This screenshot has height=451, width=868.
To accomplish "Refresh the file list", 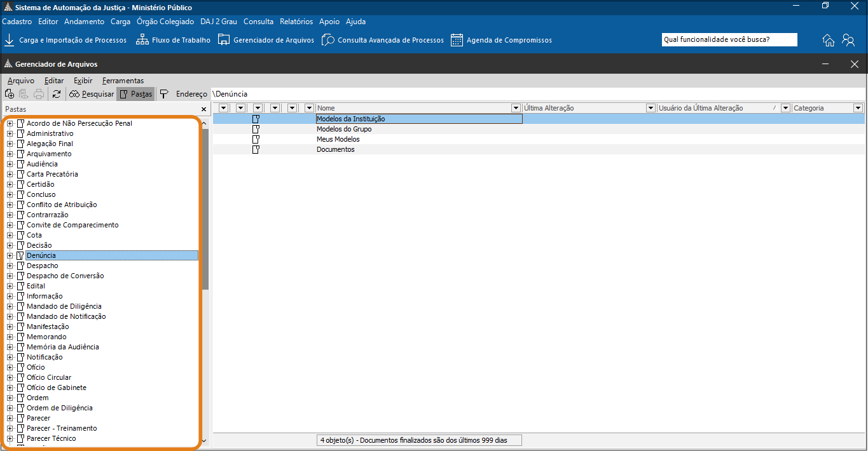I will pos(57,94).
